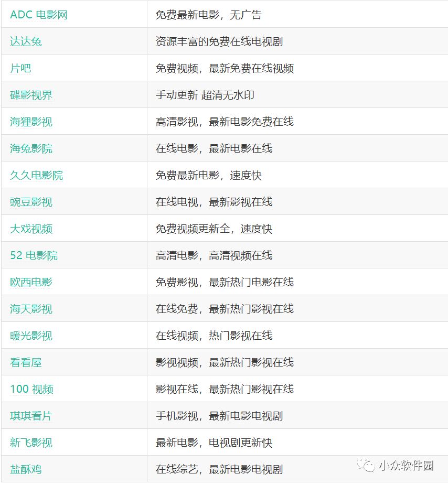Open the 片吧 link
The height and width of the screenshot is (485, 448).
click(18, 68)
